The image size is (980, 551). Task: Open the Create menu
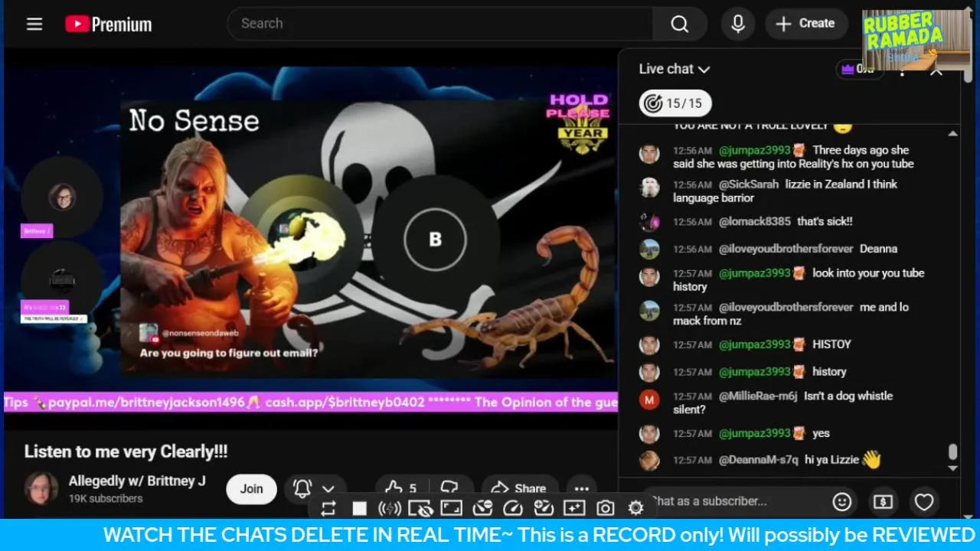806,24
